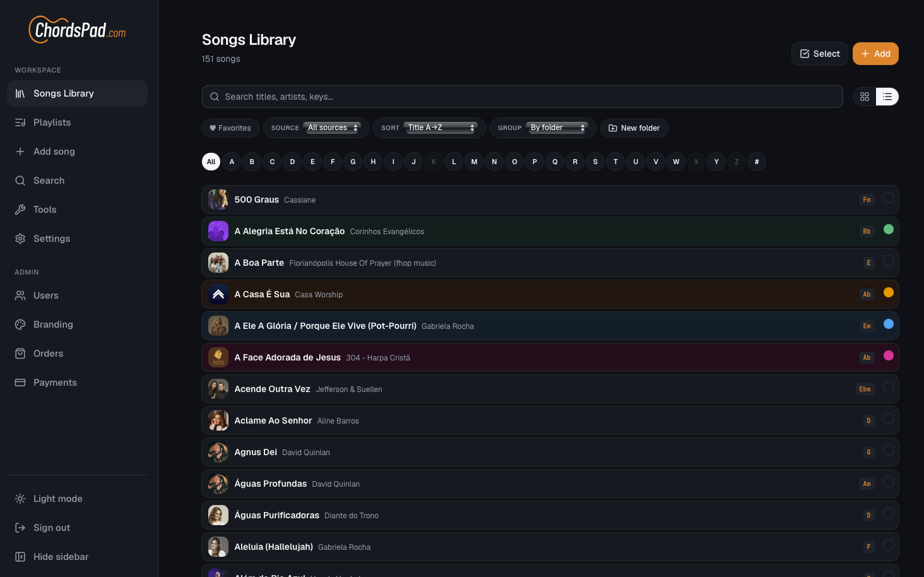Screen dimensions: 924x577
Task: Click the E key badge on A Boa Parte
Action: coord(869,263)
